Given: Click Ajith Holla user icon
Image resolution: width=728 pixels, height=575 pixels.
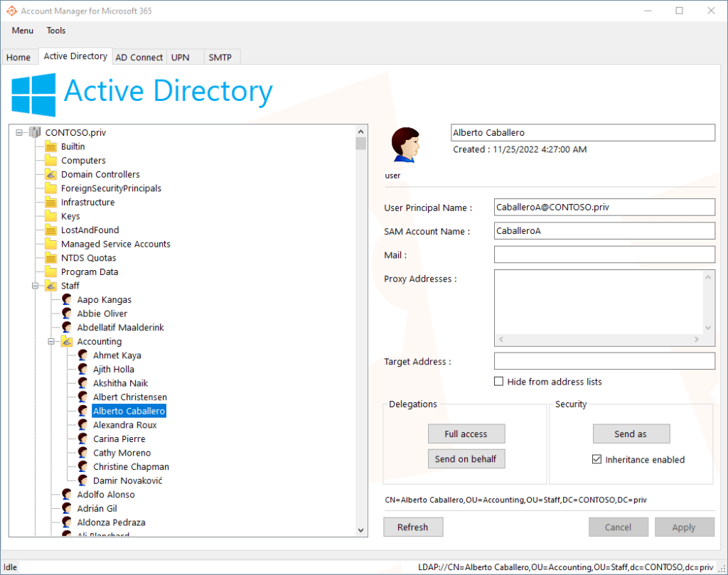Looking at the screenshot, I should tap(82, 370).
